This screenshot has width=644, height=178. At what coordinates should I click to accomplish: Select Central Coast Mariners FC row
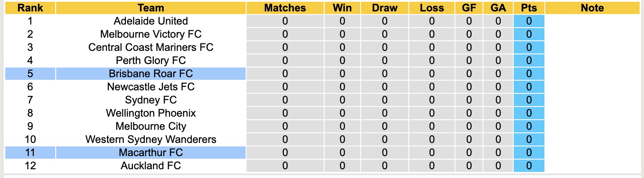tap(150, 47)
